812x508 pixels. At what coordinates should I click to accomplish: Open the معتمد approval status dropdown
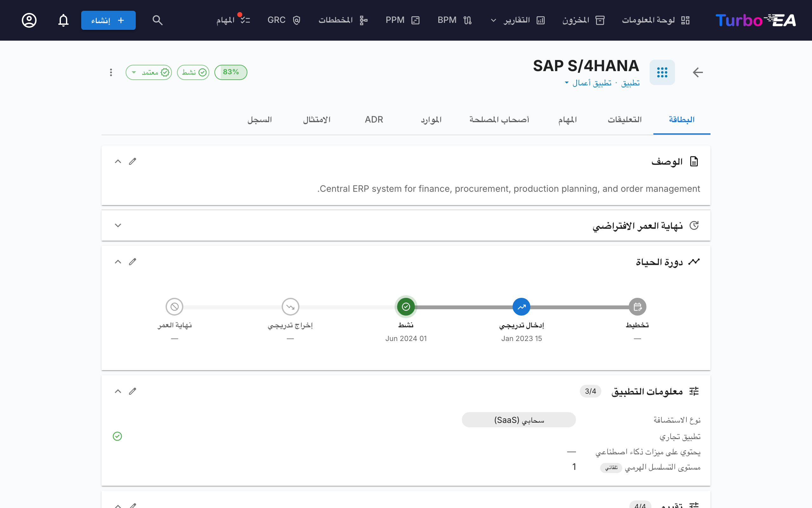149,72
